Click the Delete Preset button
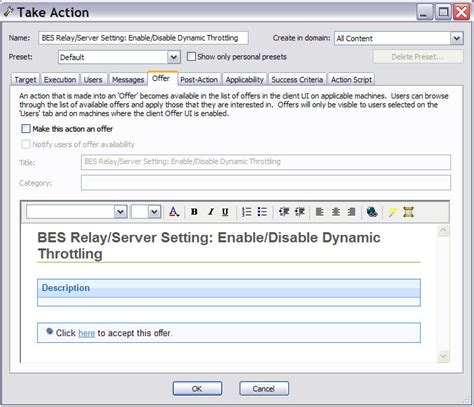The height and width of the screenshot is (407, 474). click(x=418, y=57)
